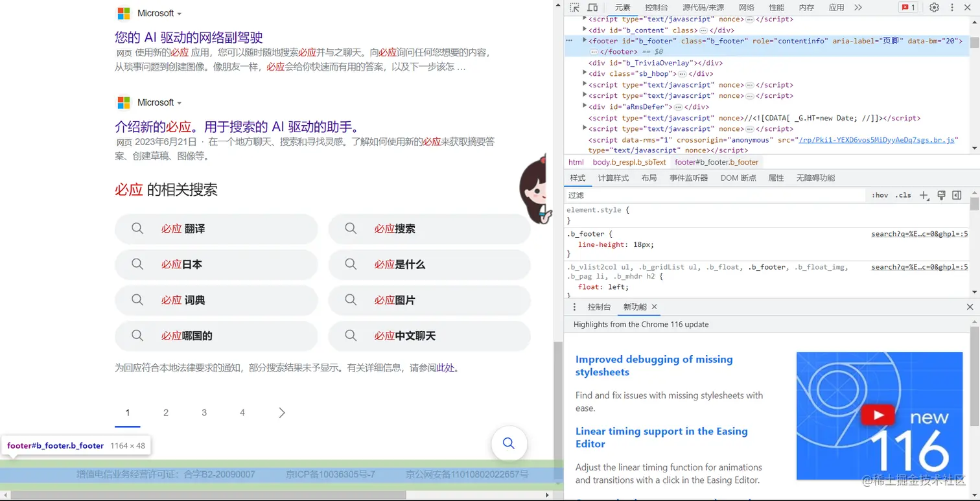This screenshot has width=980, height=501.
Task: Open 'Linear timing support in the Easing Editor'
Action: coord(662,437)
